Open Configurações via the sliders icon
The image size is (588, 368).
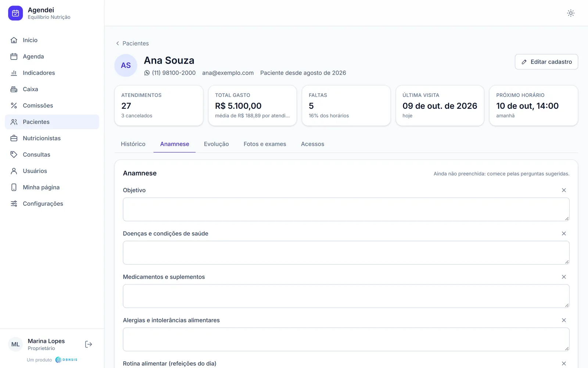point(14,204)
